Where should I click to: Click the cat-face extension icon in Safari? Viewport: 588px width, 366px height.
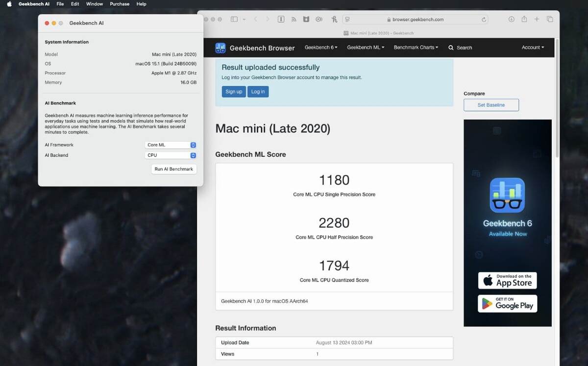(306, 19)
